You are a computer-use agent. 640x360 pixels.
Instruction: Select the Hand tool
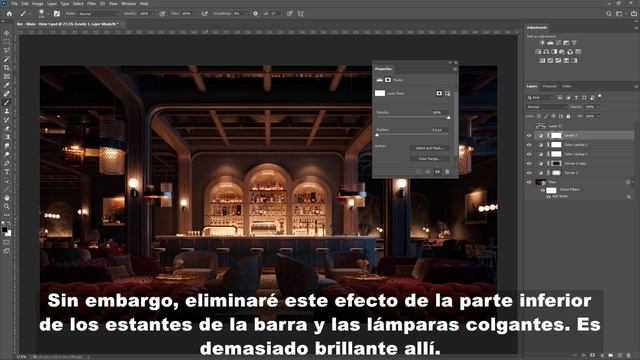tap(7, 198)
